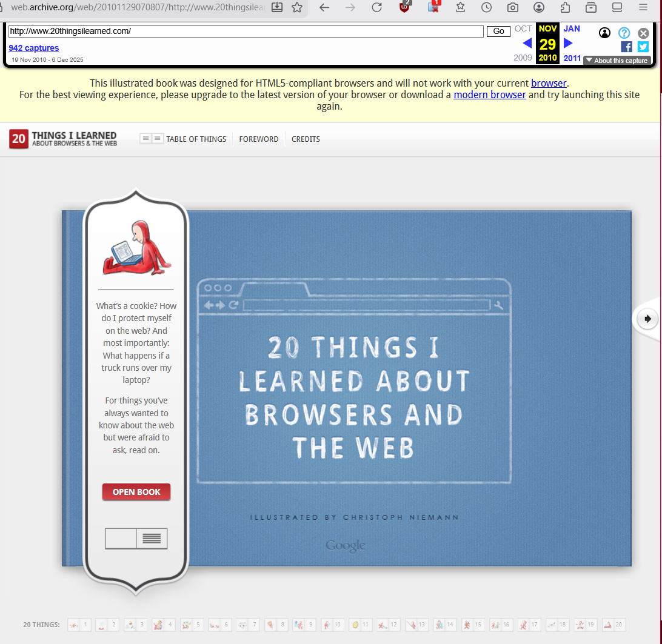Follow the "942 captures" link
This screenshot has width=662, height=644.
34,48
